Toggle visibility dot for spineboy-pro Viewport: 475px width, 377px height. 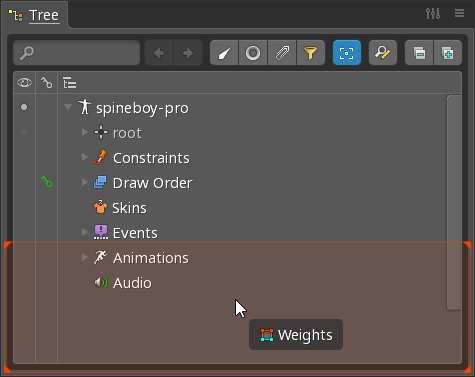coord(24,107)
